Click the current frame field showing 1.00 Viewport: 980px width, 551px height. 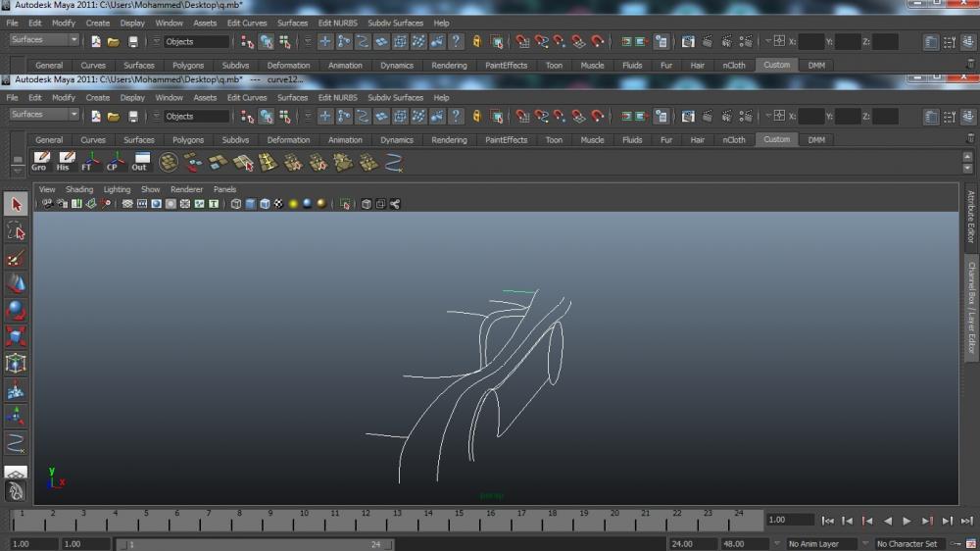[x=791, y=521]
